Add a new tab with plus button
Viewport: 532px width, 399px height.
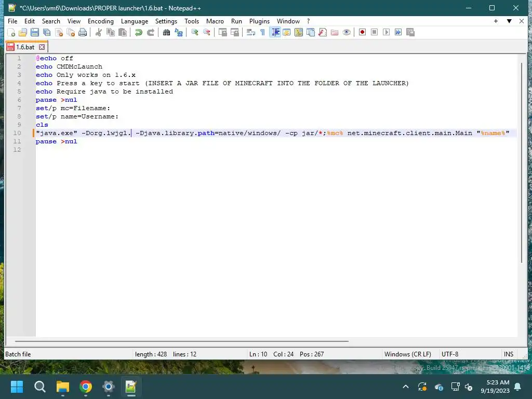tap(496, 21)
